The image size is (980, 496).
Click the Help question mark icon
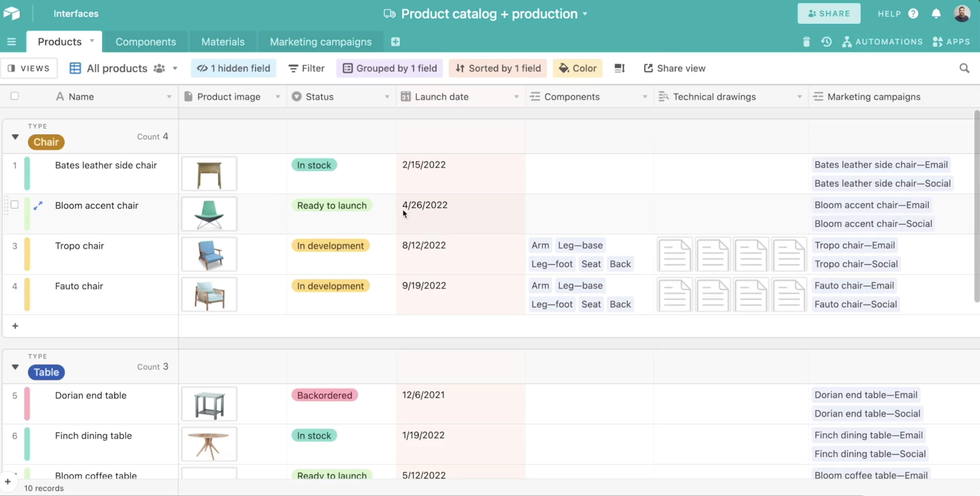tap(913, 14)
